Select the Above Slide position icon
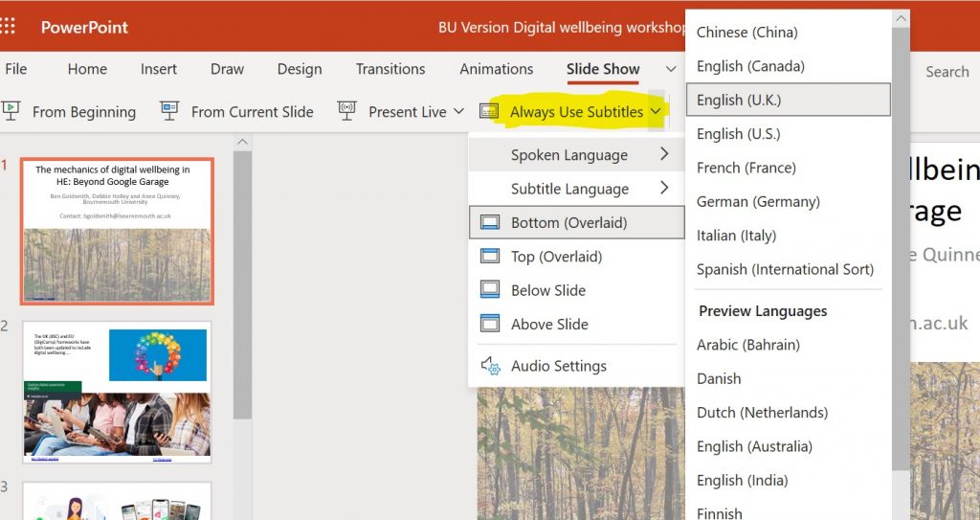980x520 pixels. [490, 324]
